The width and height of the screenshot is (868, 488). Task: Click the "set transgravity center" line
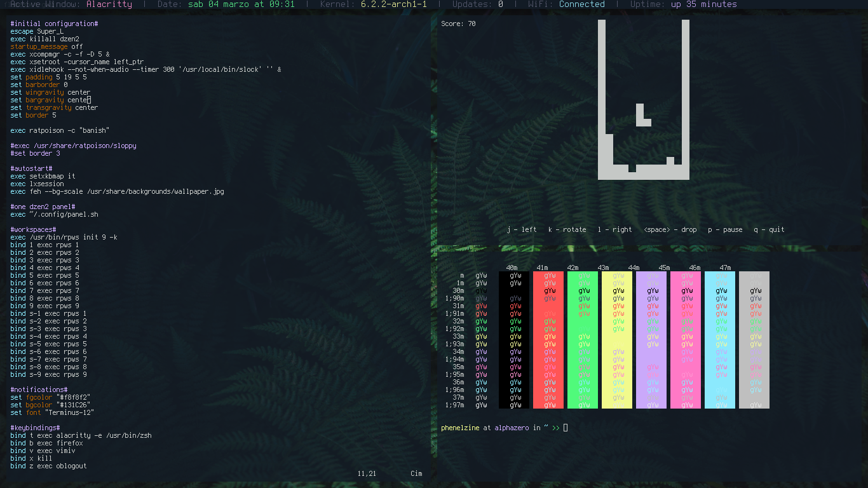click(54, 107)
